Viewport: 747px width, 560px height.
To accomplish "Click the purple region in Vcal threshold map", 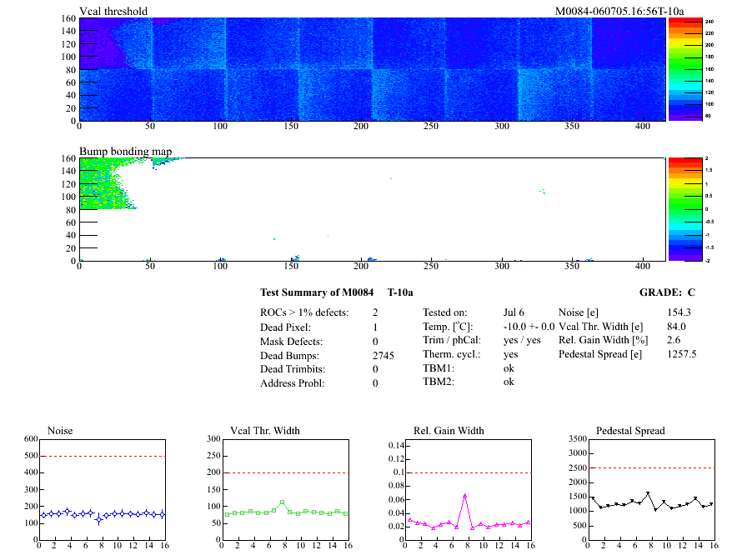I will pyautogui.click(x=100, y=45).
